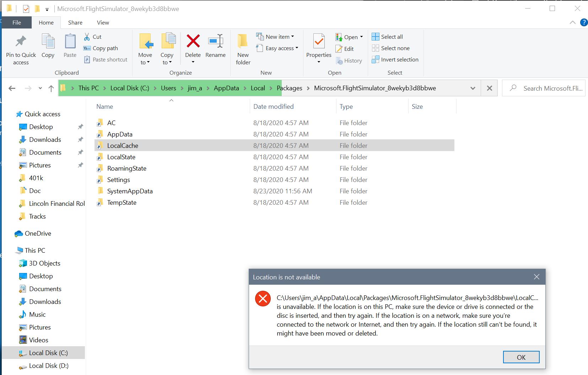Open Recent locations dropdown arrow

[40, 88]
